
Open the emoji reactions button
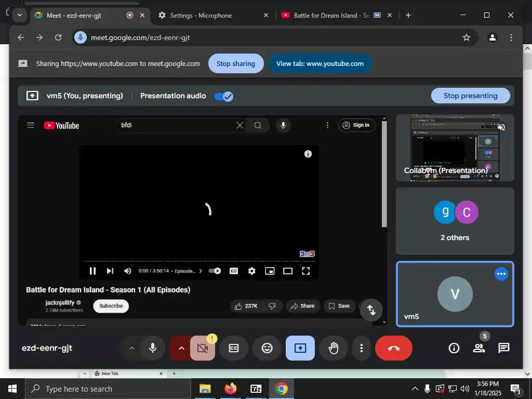tap(267, 348)
